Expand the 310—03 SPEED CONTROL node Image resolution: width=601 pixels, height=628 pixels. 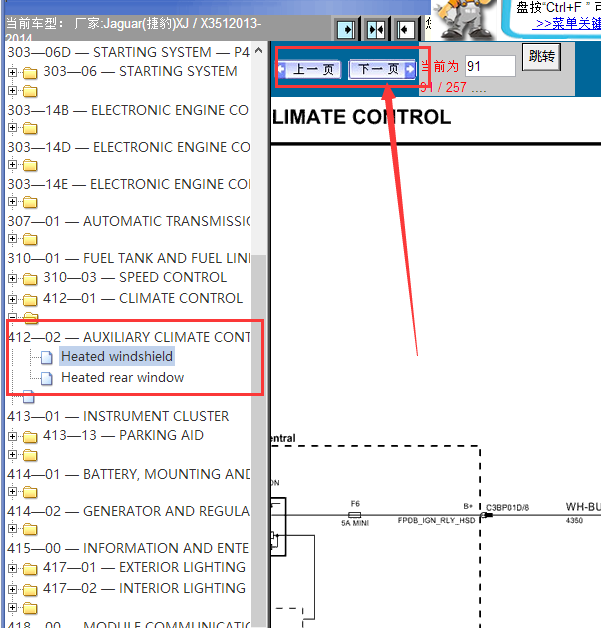click(x=12, y=278)
